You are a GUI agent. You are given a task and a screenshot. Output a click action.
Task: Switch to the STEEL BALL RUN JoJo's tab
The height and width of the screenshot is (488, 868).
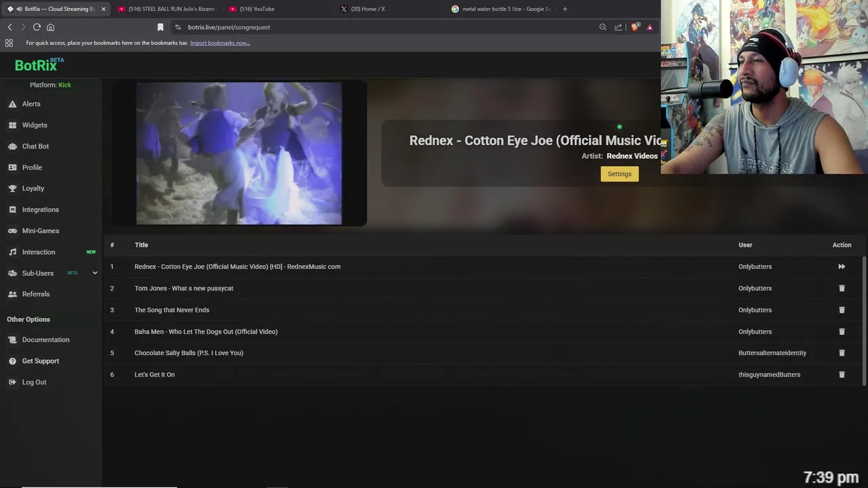point(166,9)
